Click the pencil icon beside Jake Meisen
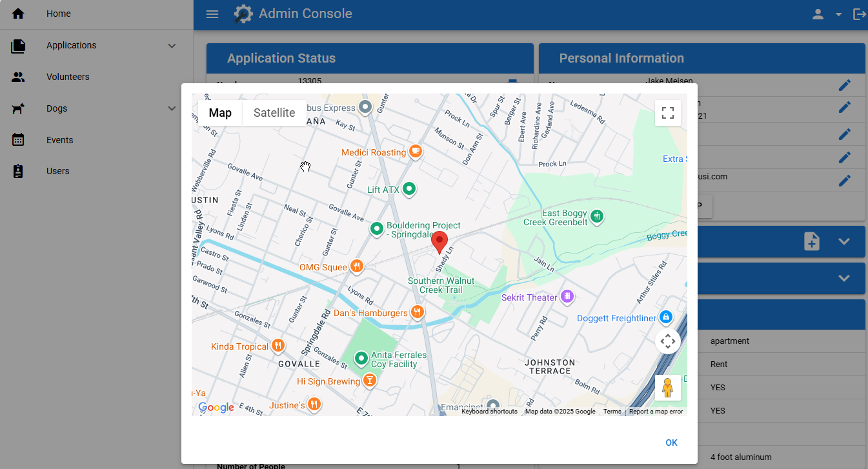The image size is (868, 469). [x=845, y=84]
